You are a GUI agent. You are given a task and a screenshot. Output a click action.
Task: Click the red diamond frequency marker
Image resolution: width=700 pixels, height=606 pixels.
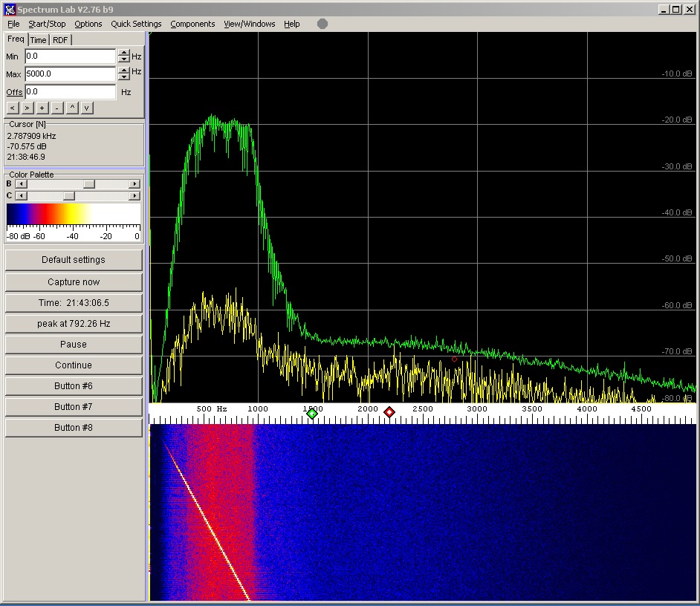coord(389,412)
